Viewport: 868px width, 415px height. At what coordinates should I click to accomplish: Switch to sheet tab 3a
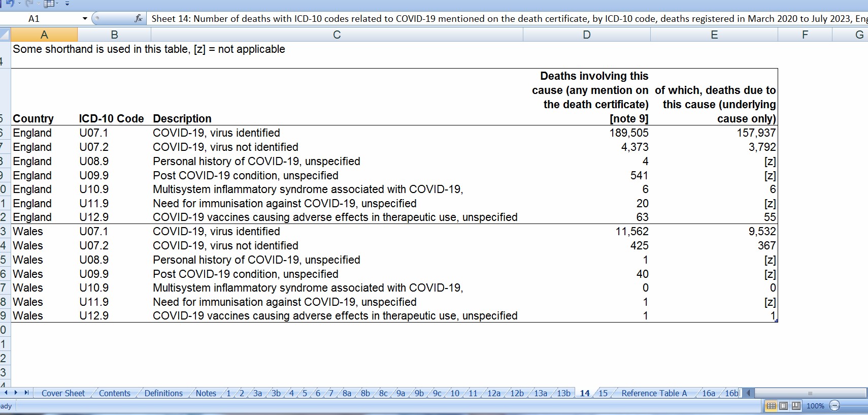tap(258, 393)
